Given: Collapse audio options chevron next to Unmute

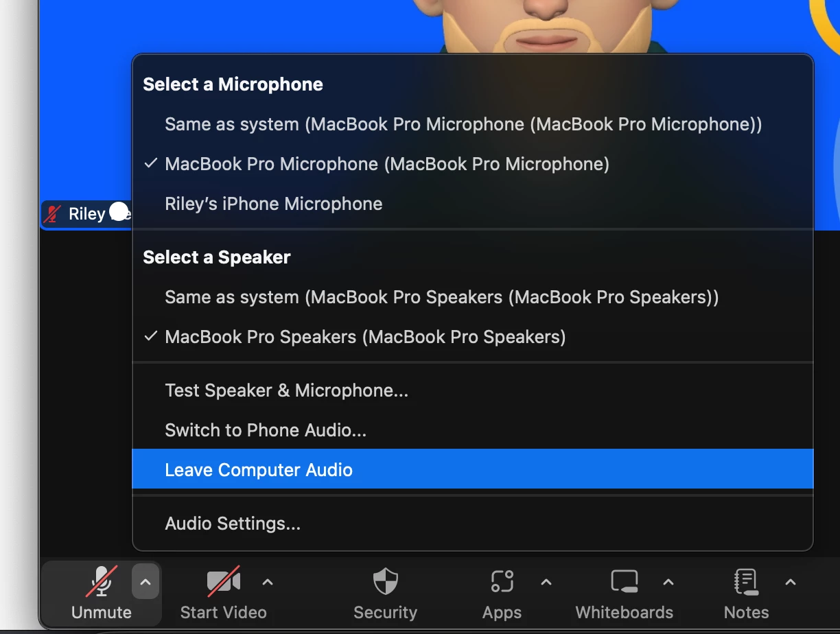Looking at the screenshot, I should point(145,583).
